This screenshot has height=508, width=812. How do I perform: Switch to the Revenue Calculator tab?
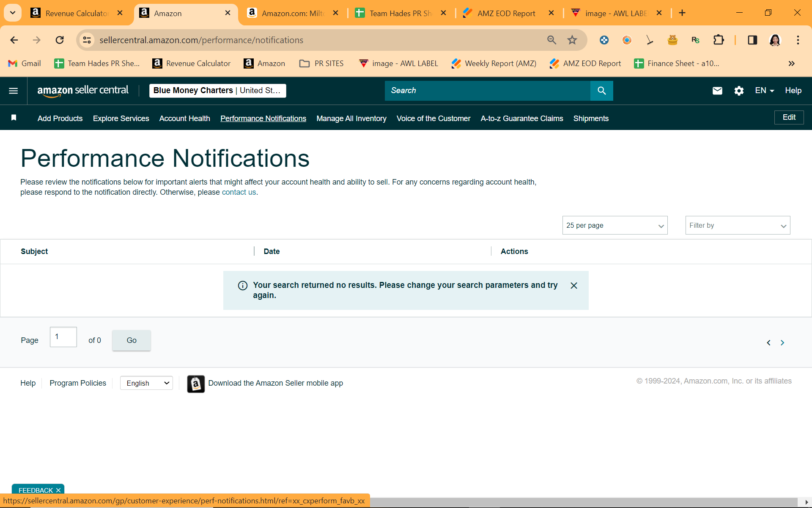77,13
